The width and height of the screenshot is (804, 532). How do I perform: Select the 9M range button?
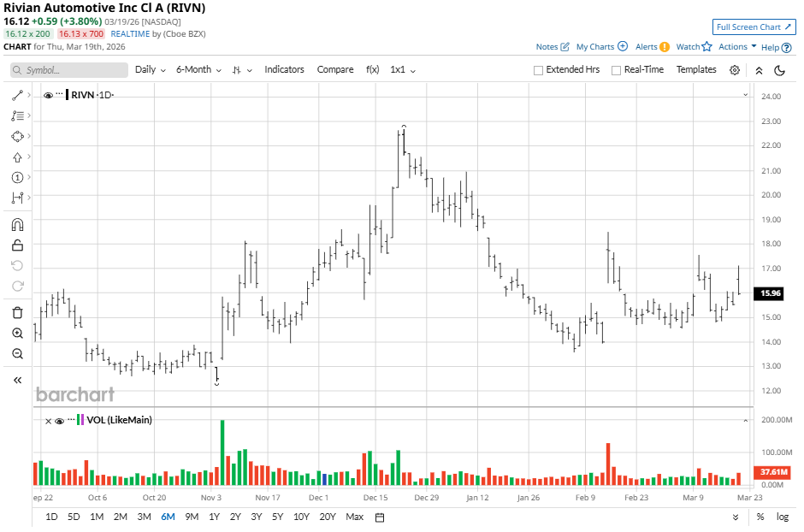192,517
